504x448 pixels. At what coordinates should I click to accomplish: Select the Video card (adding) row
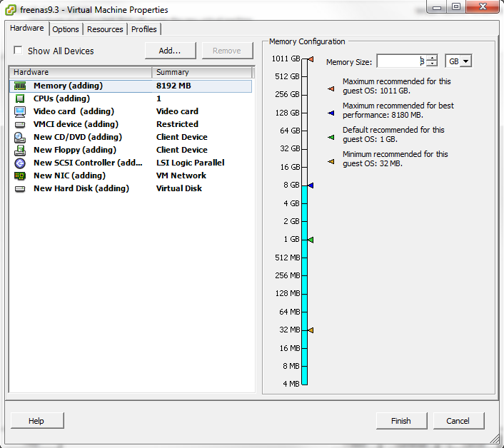(x=131, y=111)
